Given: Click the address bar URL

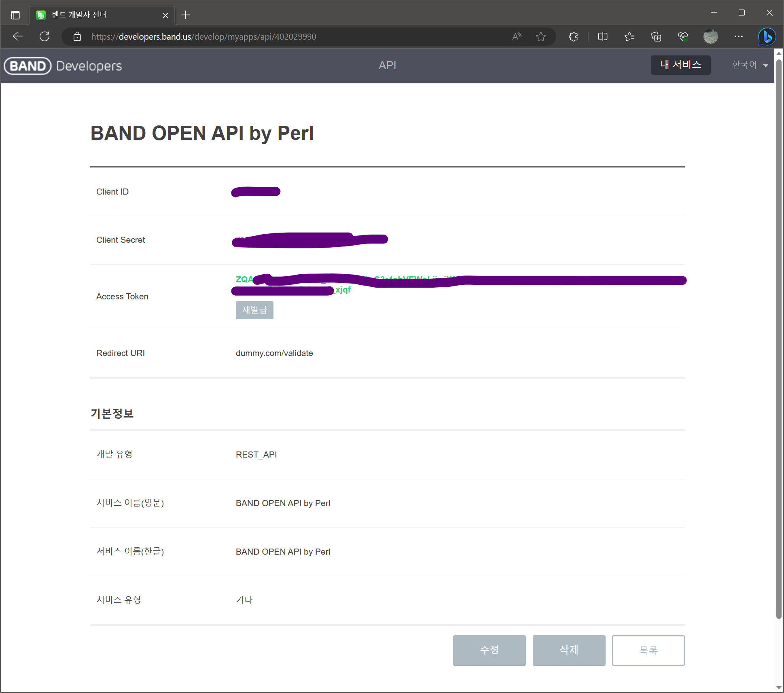Looking at the screenshot, I should coord(203,37).
